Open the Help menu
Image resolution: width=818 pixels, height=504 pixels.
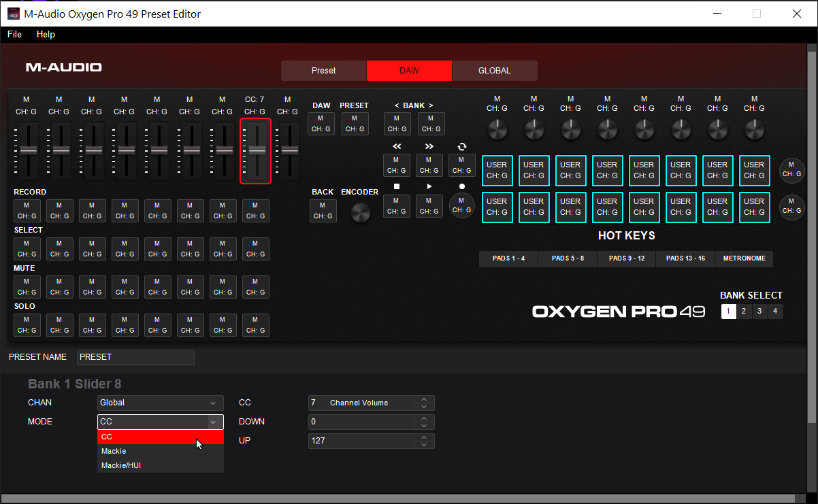point(46,34)
